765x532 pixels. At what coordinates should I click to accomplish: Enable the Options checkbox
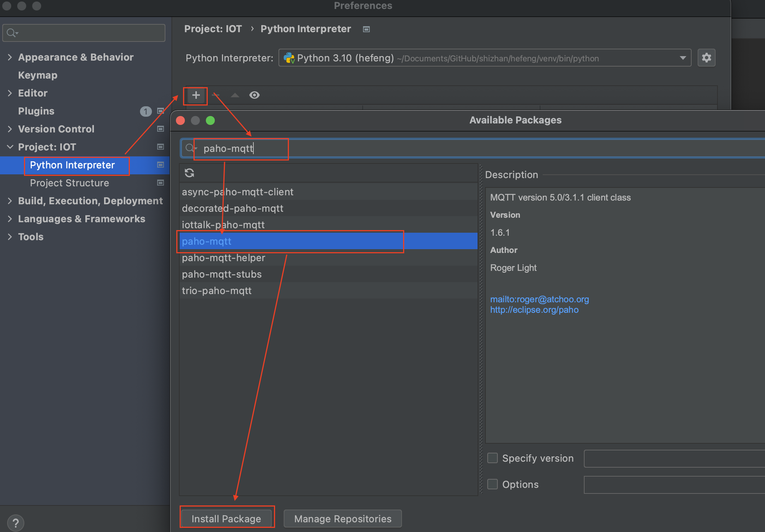493,484
